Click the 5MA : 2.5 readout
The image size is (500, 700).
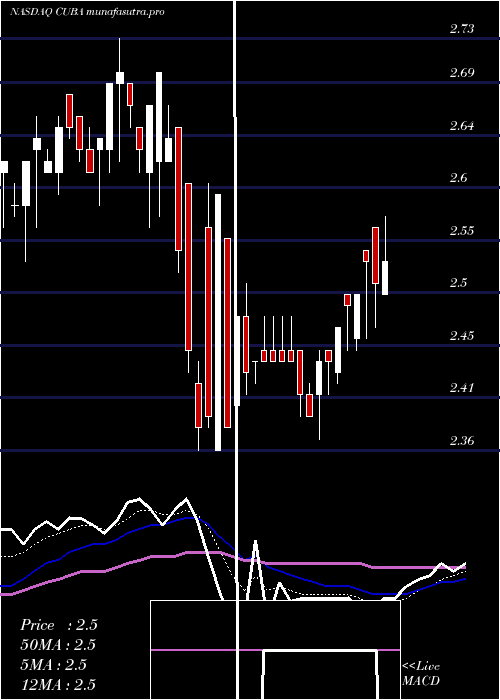point(54,665)
